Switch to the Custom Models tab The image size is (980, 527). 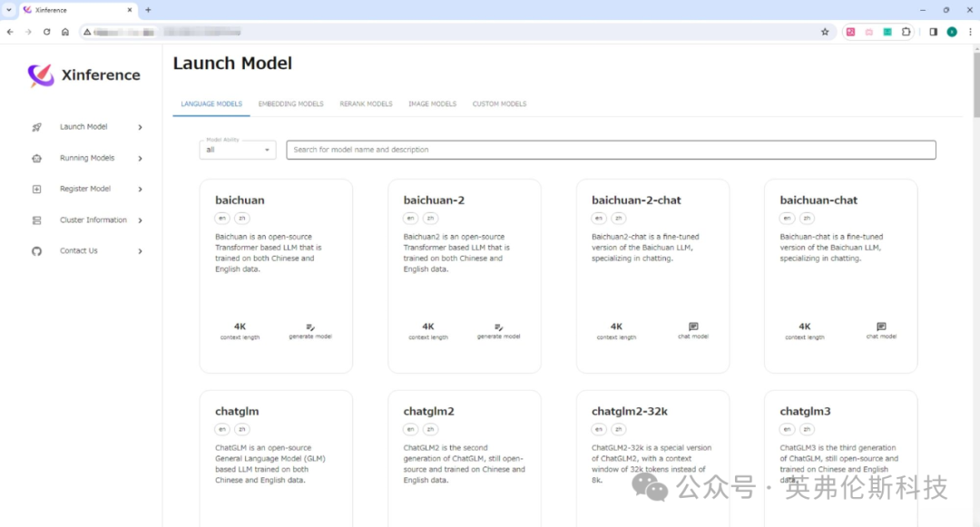[x=499, y=104]
